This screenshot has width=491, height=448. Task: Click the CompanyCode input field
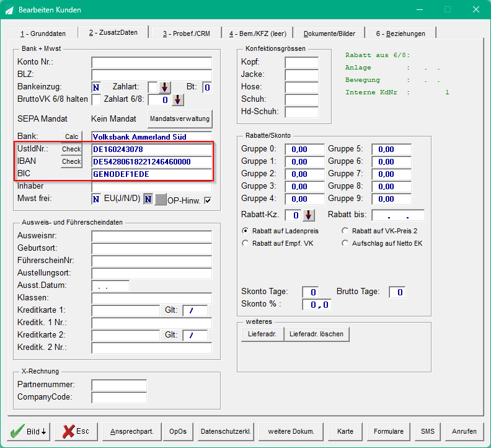[x=119, y=398]
